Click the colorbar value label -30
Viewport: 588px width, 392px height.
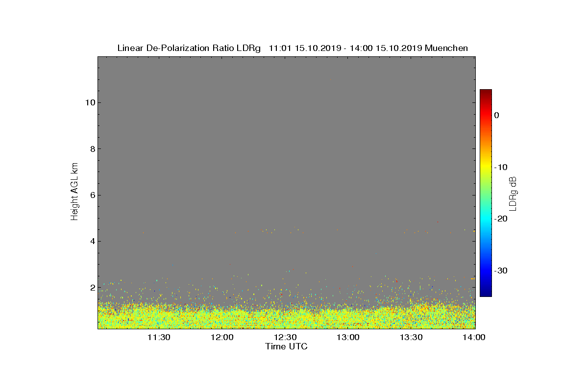click(x=501, y=270)
